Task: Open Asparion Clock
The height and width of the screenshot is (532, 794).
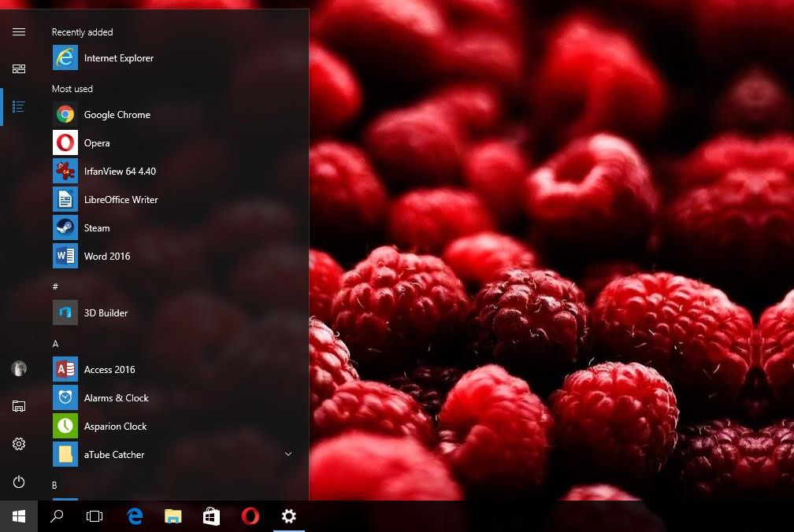Action: click(115, 426)
